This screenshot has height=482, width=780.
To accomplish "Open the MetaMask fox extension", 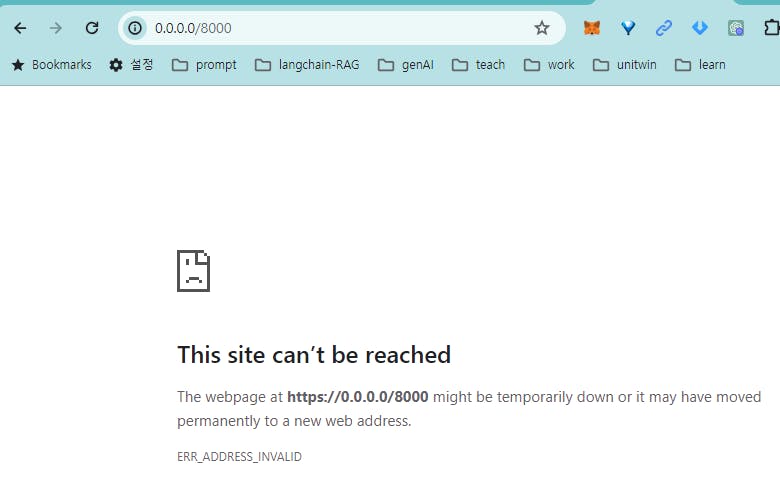I will 592,28.
